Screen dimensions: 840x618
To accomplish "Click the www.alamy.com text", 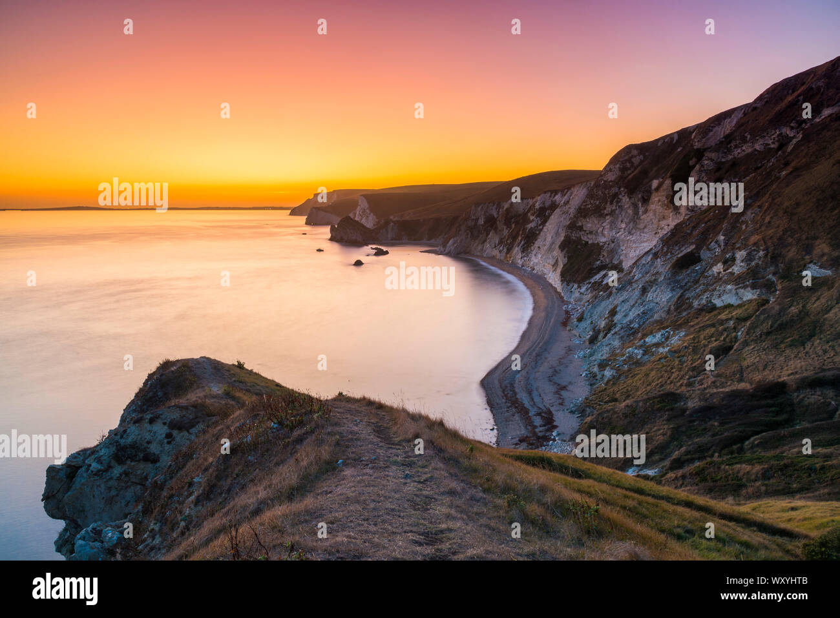I will [764, 596].
